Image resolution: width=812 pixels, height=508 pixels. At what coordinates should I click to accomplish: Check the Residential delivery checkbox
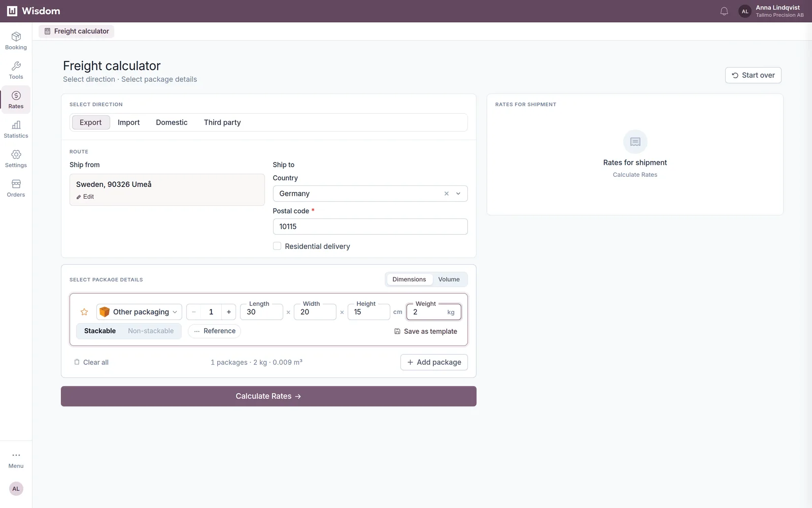pyautogui.click(x=277, y=246)
